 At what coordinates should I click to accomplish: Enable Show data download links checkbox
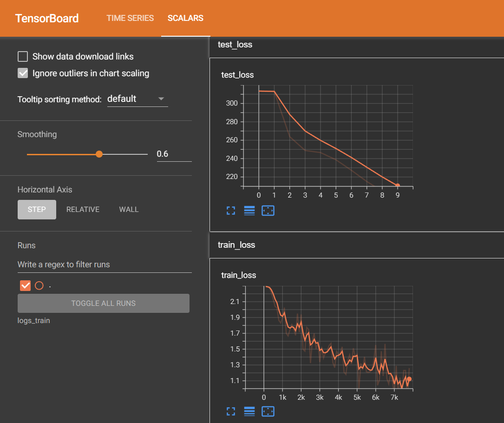pyautogui.click(x=23, y=56)
